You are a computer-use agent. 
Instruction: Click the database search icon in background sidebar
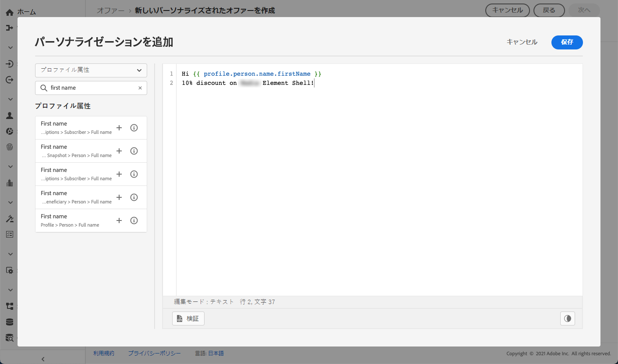coord(10,338)
